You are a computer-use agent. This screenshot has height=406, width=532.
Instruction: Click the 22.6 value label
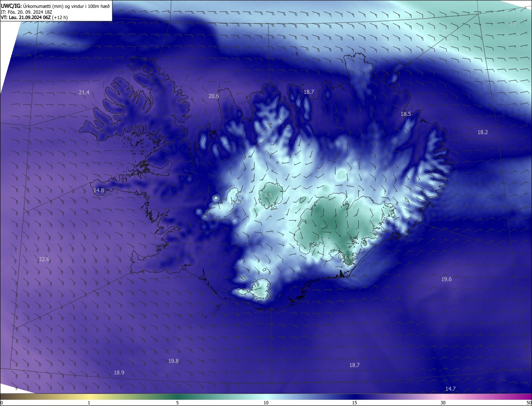pos(44,259)
